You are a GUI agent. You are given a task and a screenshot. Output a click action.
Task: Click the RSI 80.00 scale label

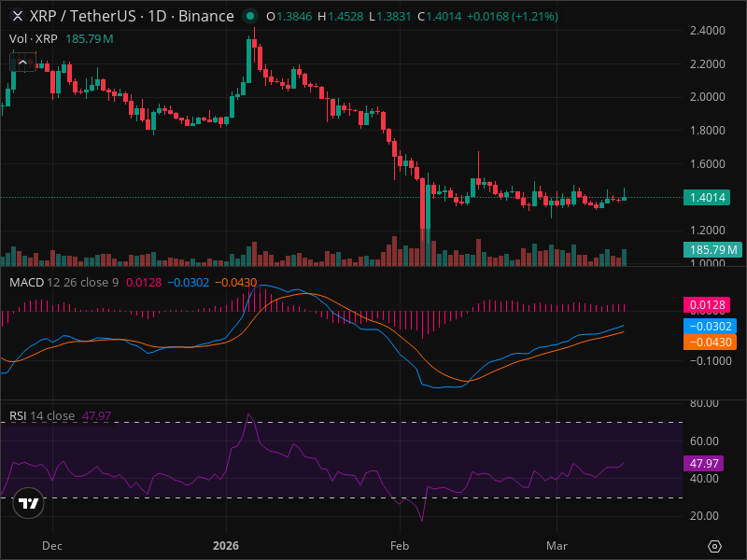(704, 404)
